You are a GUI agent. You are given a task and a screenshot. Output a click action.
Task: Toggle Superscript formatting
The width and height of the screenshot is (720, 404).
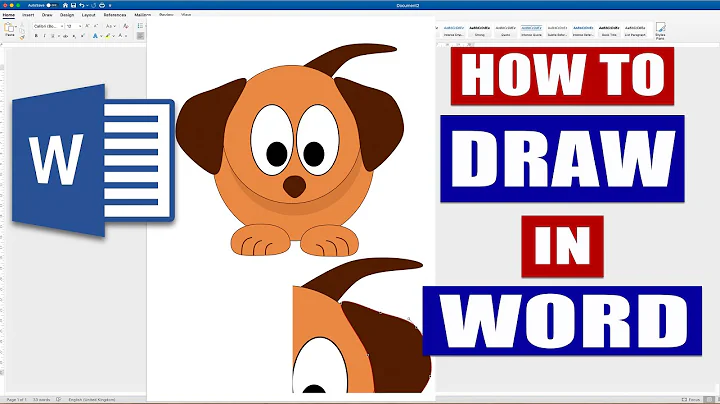coord(83,36)
